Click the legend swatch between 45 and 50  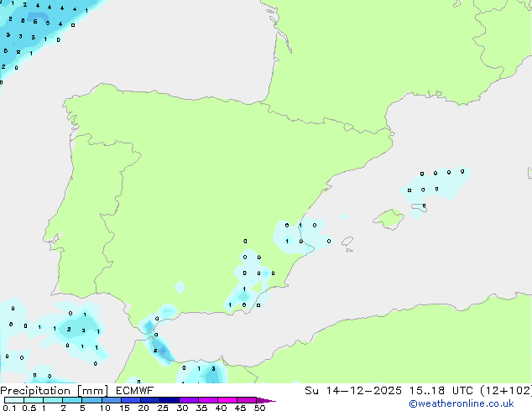click(x=247, y=400)
